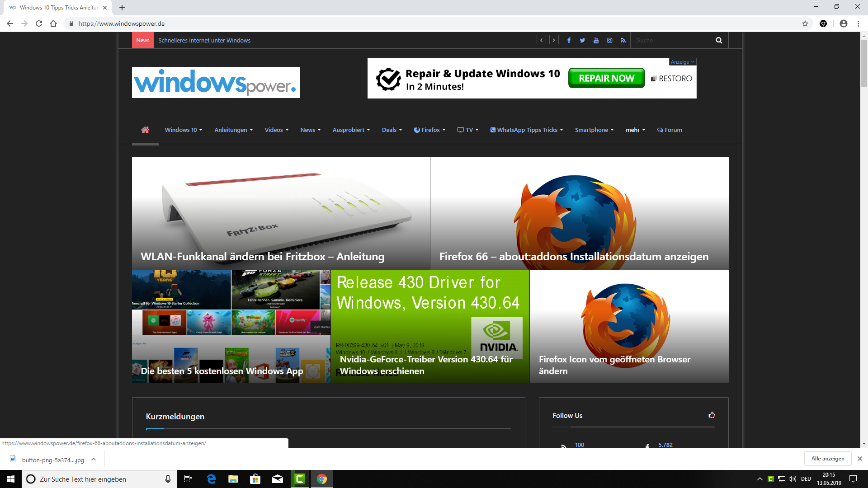The height and width of the screenshot is (488, 868).
Task: Show next news ticker item
Action: (554, 40)
